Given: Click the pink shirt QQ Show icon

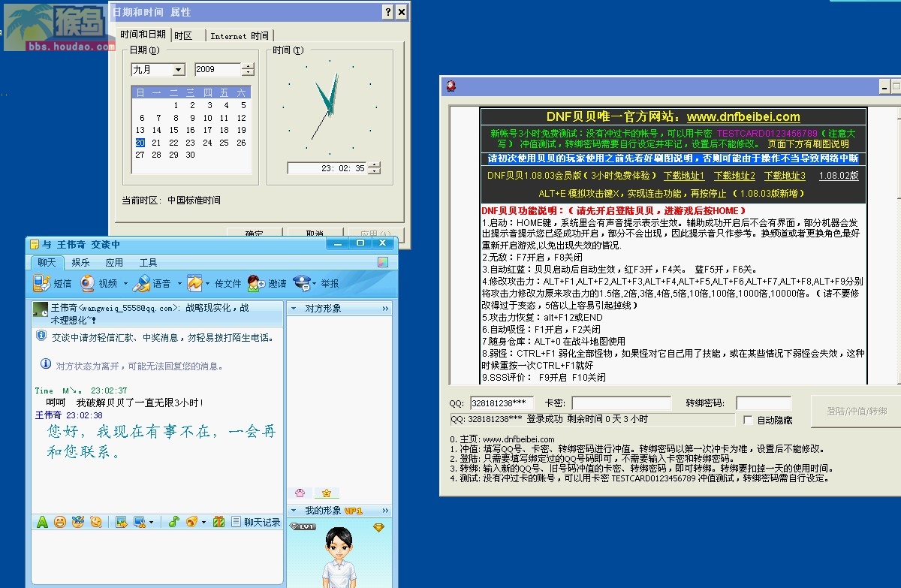Looking at the screenshot, I should (x=301, y=493).
